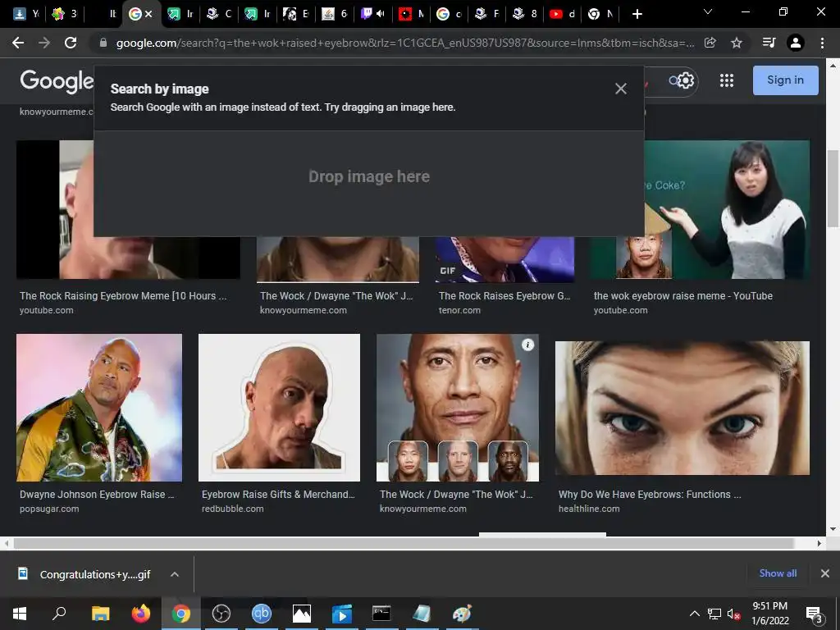Open File Explorer from taskbar
The height and width of the screenshot is (630, 840).
coord(100,614)
